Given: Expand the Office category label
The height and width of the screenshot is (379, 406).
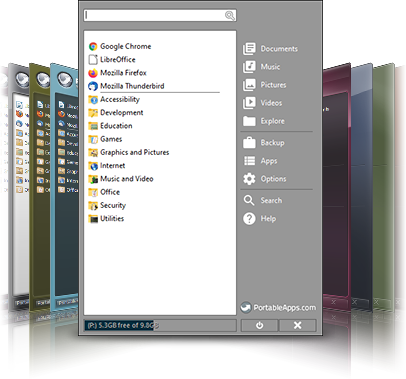Looking at the screenshot, I should click(110, 192).
